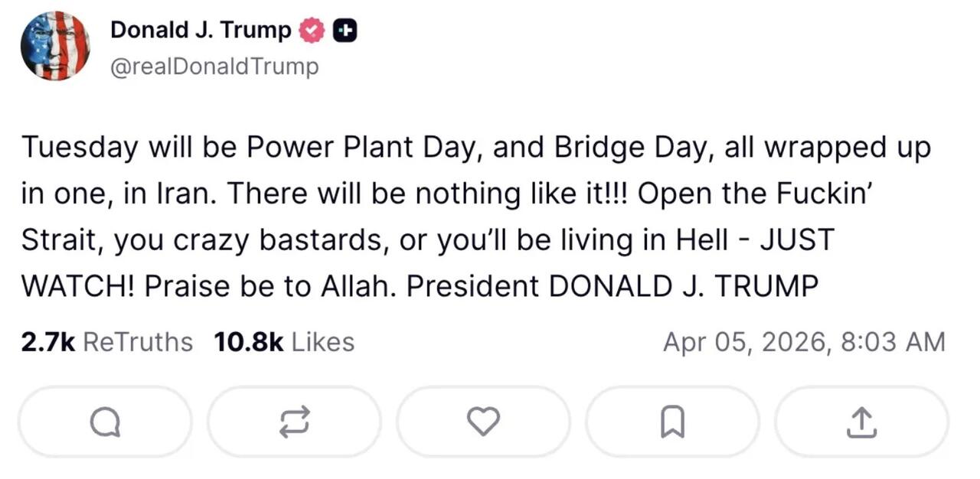Click the dark plus badge beside name
This screenshot has width=980, height=479.
[x=345, y=31]
